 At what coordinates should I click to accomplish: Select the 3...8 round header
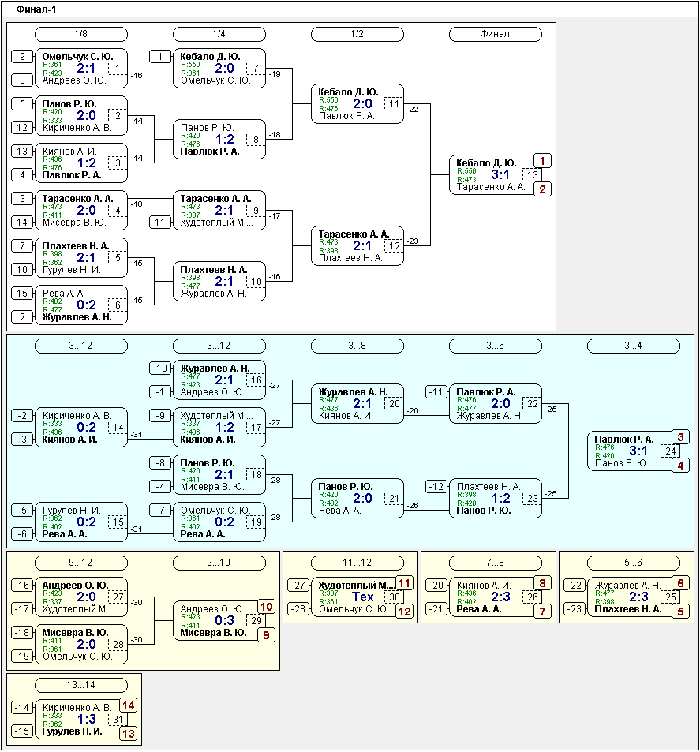(x=357, y=346)
